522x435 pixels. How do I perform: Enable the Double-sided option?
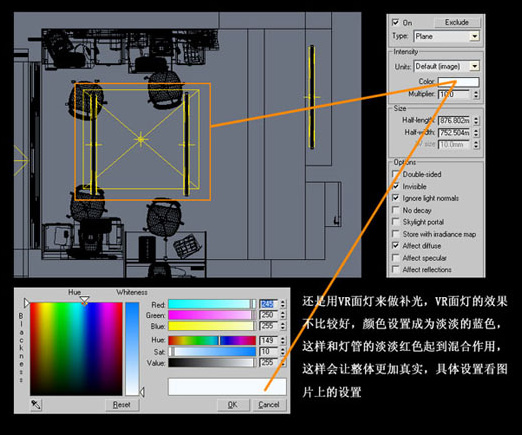(395, 174)
